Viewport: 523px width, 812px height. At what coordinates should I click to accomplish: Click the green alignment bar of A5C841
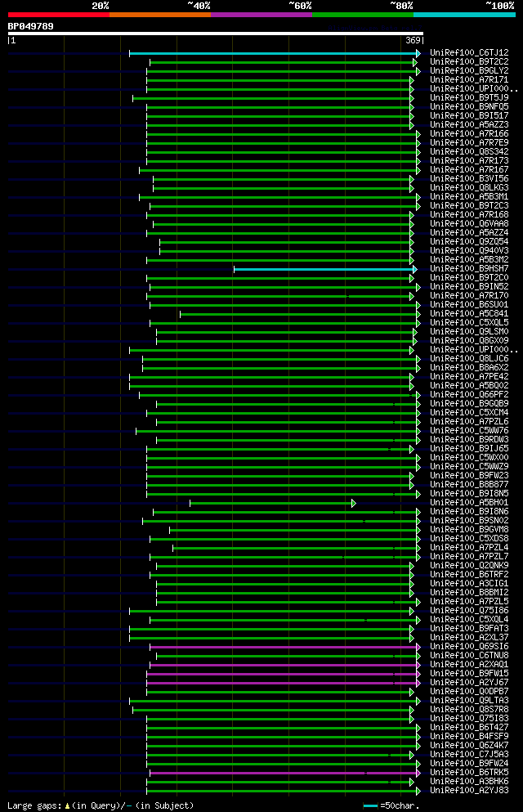299,314
